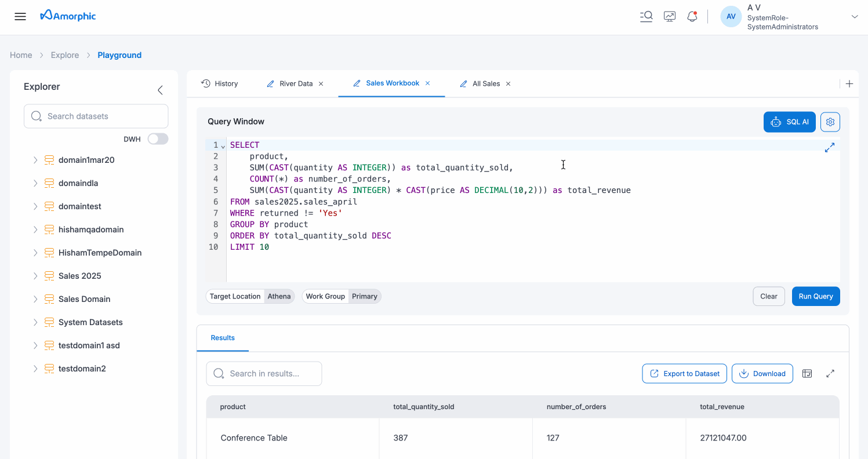Collapse the Explorer panel with the chevron
The image size is (868, 459).
(x=160, y=90)
